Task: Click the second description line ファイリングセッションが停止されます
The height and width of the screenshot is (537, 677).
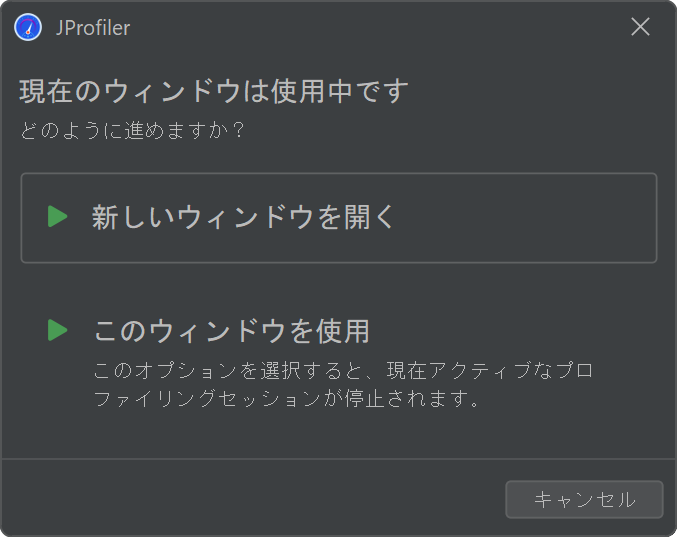Action: (286, 398)
